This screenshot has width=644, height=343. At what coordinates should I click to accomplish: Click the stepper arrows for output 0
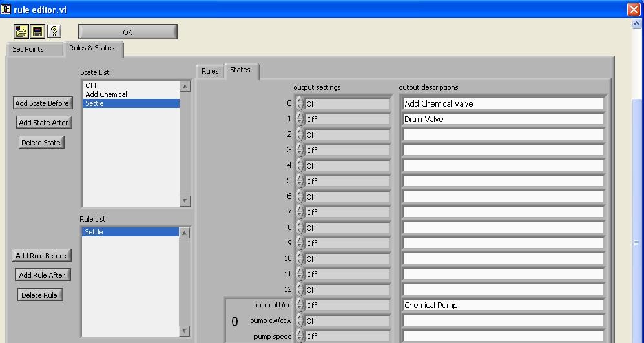click(300, 103)
